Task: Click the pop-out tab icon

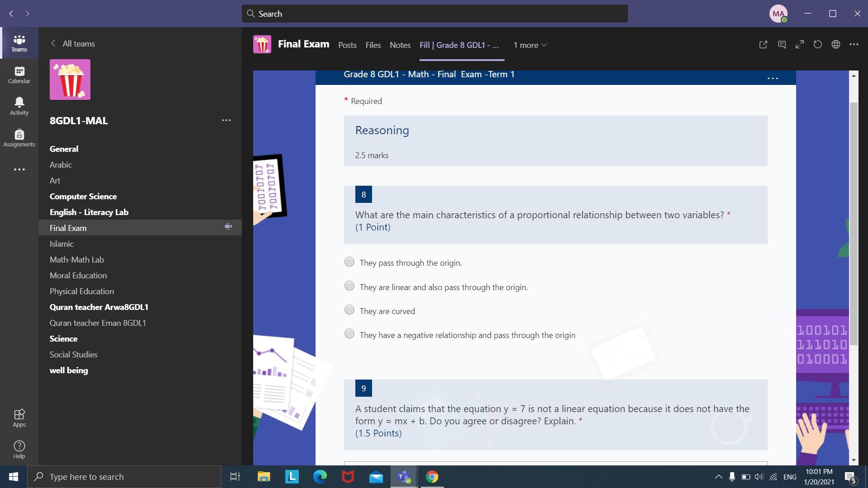Action: [763, 45]
